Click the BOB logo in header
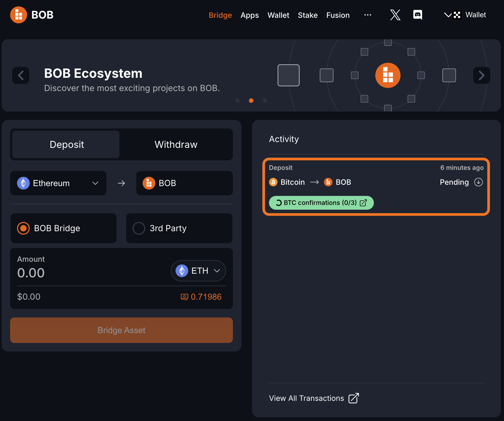The image size is (504, 421). (x=32, y=15)
